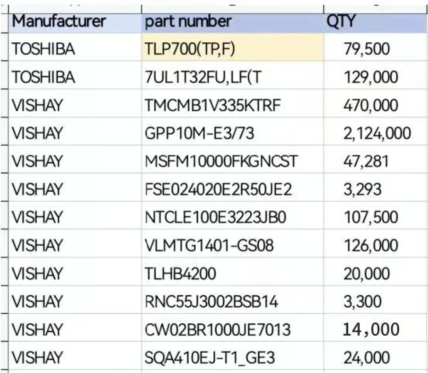
Task: Select the Manufacturer header cell
Action: coord(75,22)
